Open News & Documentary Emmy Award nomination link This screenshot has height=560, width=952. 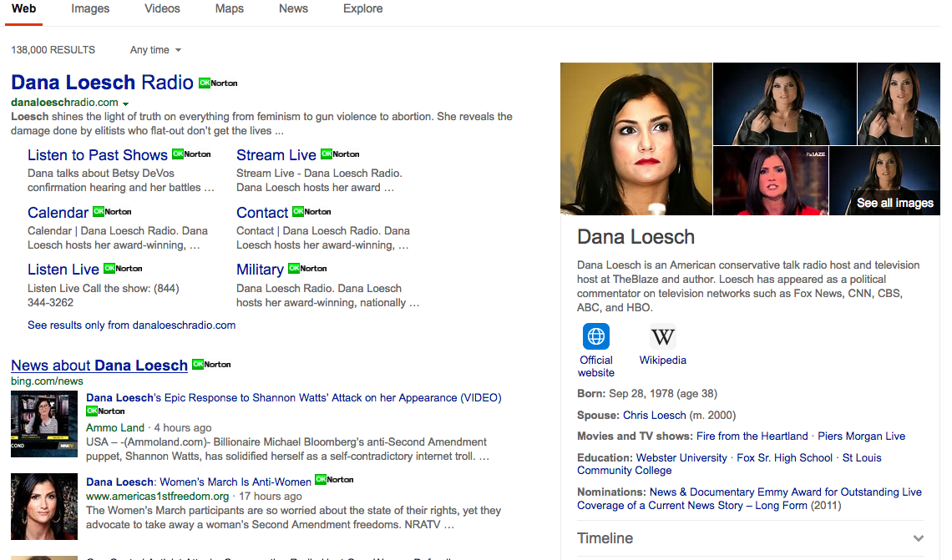tap(749, 499)
